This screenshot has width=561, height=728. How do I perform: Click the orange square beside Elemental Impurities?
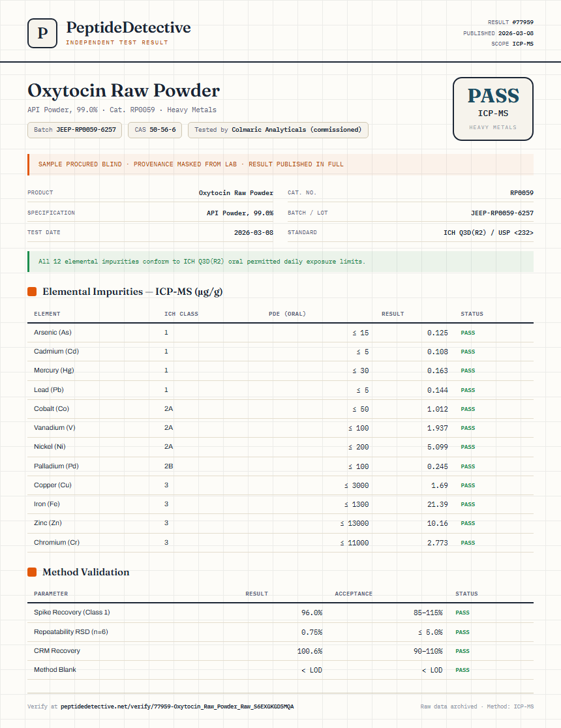pyautogui.click(x=32, y=292)
